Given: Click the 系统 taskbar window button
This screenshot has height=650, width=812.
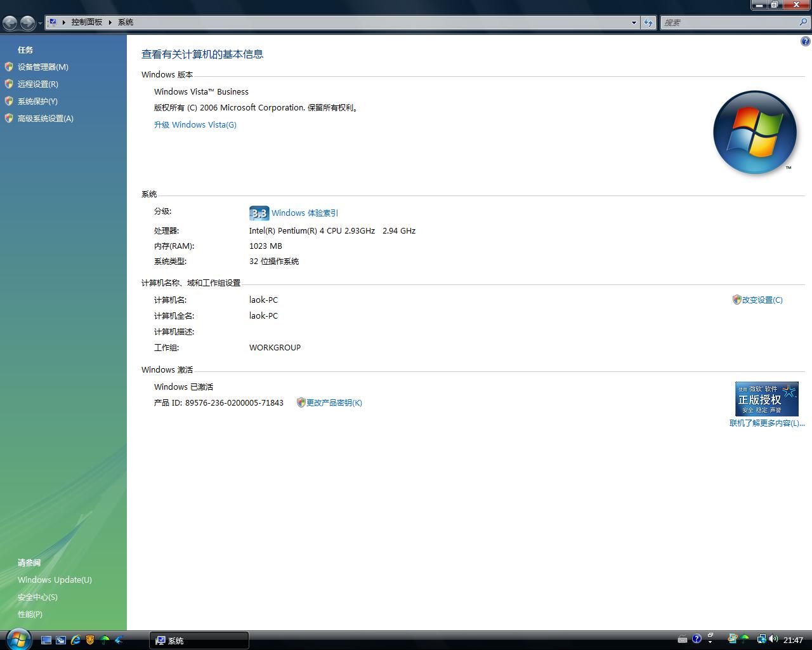Looking at the screenshot, I should click(x=199, y=640).
